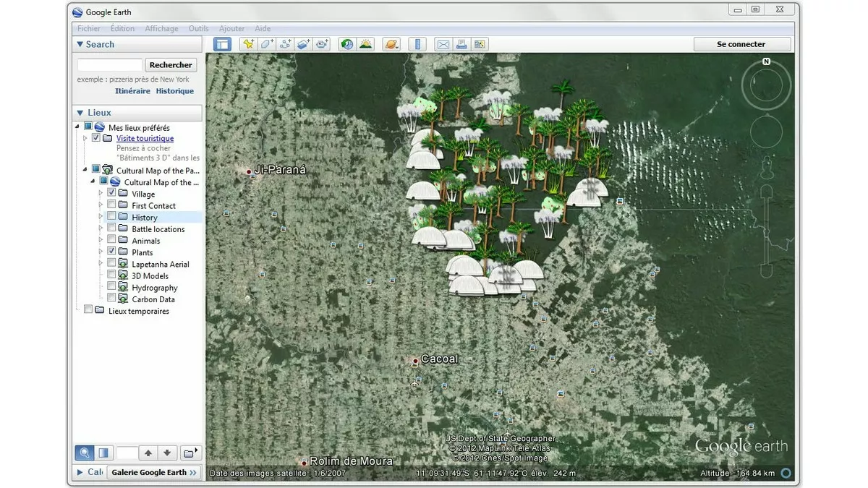
Task: Open the Outils menu
Action: click(198, 28)
